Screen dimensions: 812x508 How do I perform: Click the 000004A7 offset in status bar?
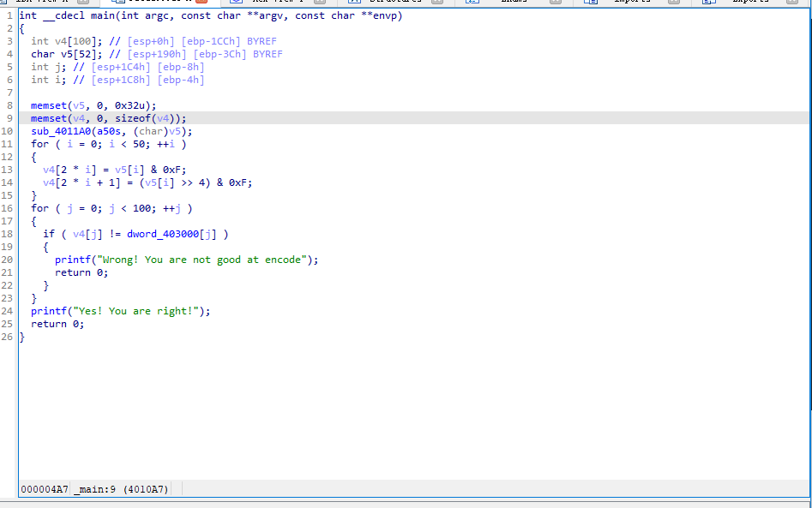click(45, 489)
